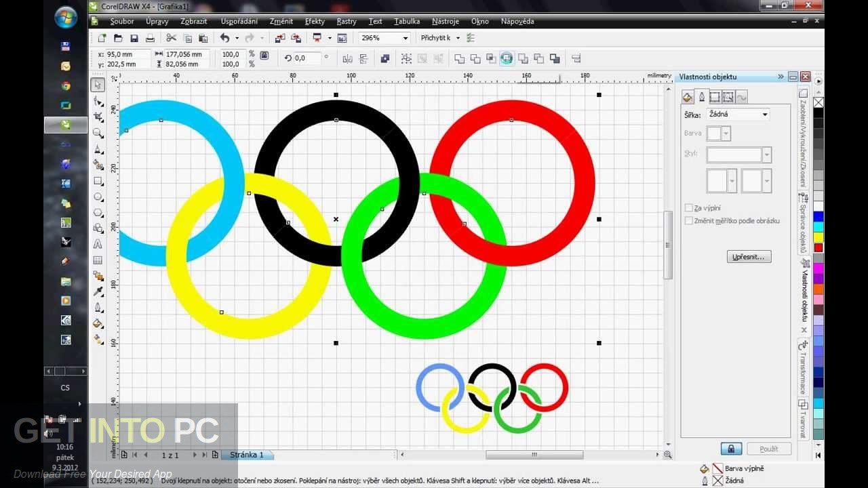This screenshot has height=488, width=868.
Task: Click the zoom navigator icon at corner
Action: (x=668, y=455)
